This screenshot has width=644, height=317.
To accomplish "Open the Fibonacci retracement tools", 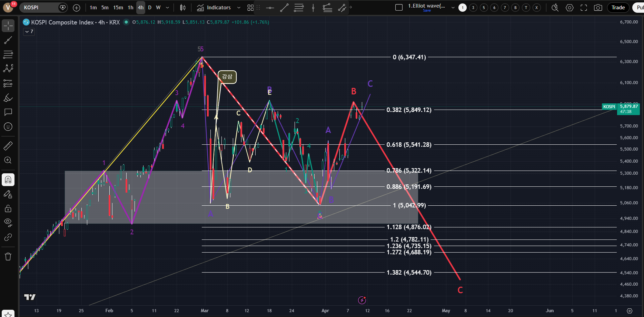I will [8, 54].
